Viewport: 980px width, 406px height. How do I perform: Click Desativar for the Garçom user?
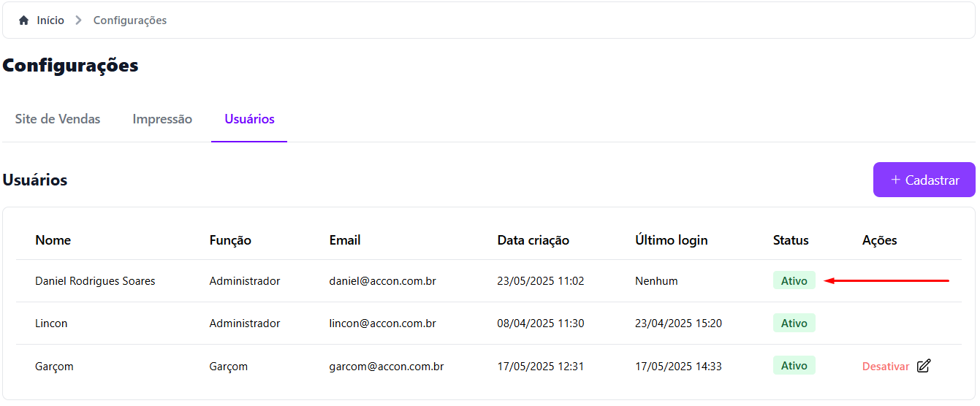click(x=886, y=367)
